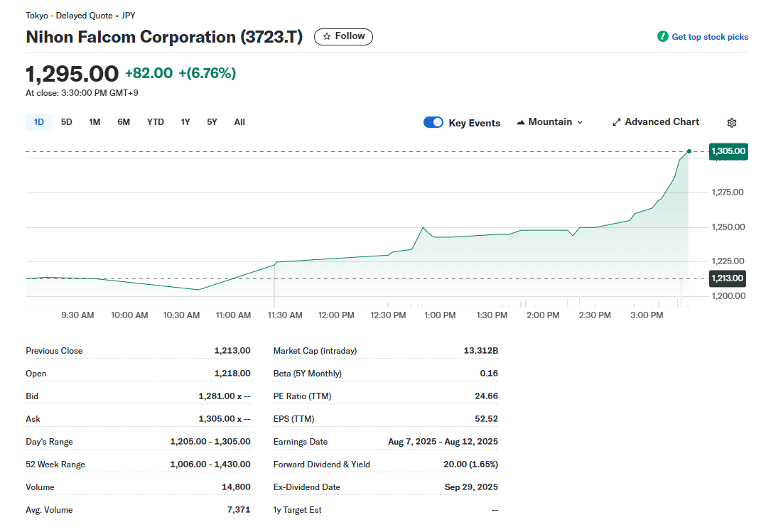Open the Get top stock picks link
This screenshot has height=532, width=761.
coord(709,37)
